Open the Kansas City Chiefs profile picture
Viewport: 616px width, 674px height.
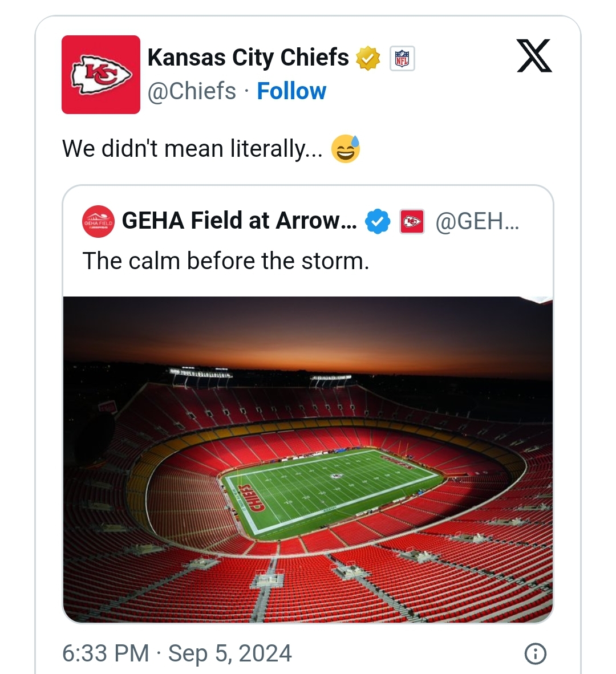[100, 74]
